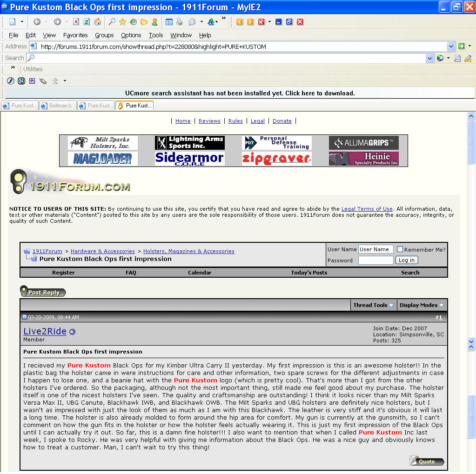Click find-in-page icon next to globe
The height and width of the screenshot is (474, 476).
click(457, 58)
